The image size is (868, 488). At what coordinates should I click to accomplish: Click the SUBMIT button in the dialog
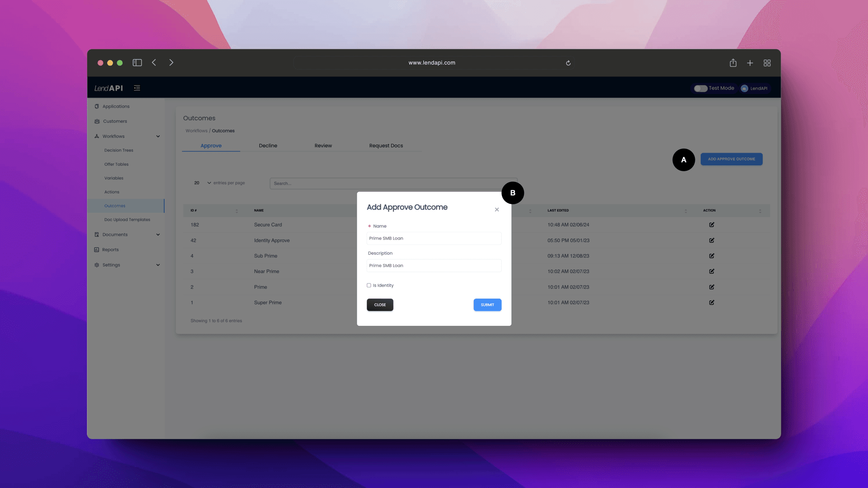pyautogui.click(x=487, y=305)
